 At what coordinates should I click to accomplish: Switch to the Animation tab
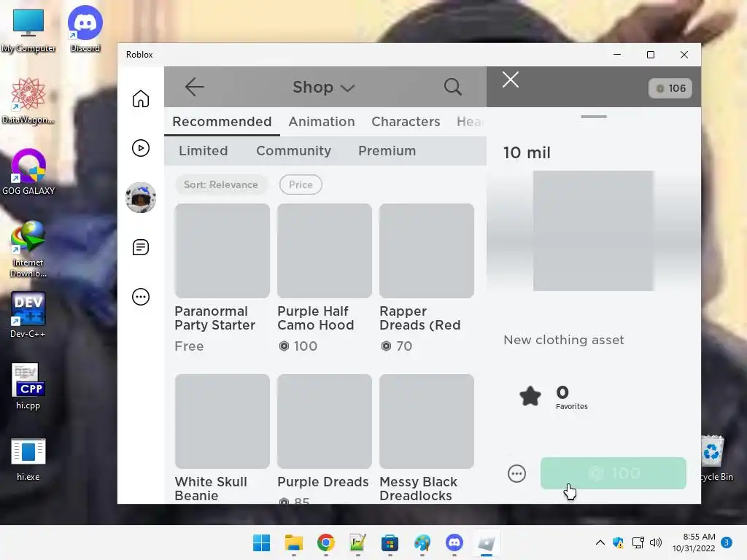(x=322, y=122)
